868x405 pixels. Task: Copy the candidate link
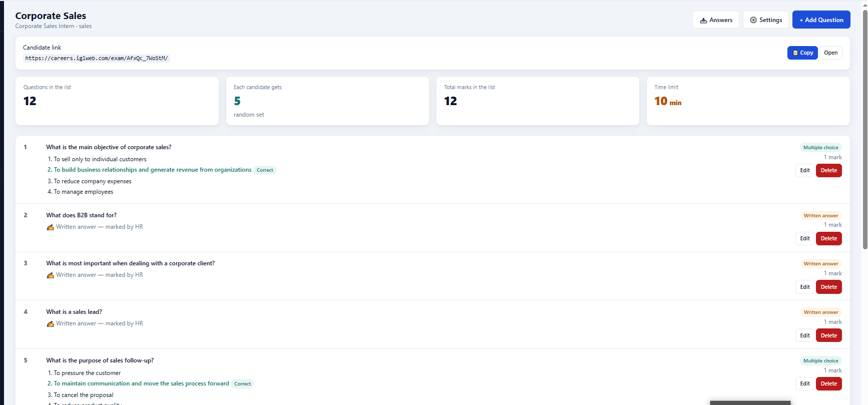802,53
